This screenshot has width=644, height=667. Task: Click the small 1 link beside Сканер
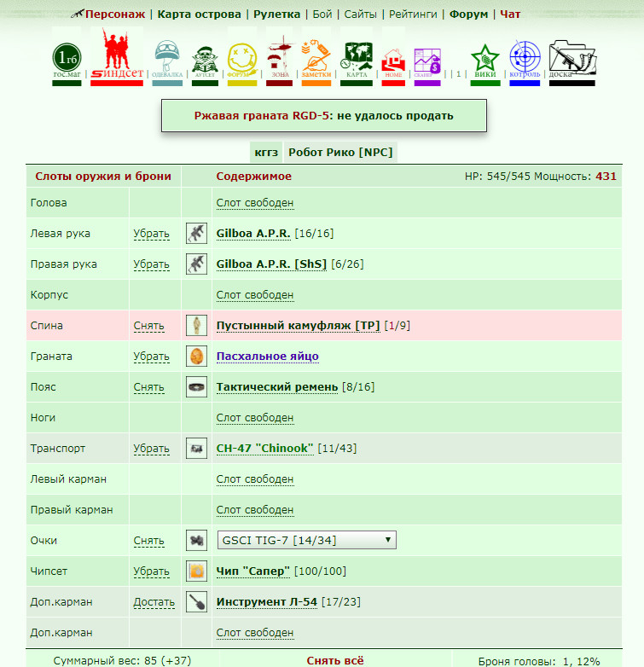click(459, 74)
